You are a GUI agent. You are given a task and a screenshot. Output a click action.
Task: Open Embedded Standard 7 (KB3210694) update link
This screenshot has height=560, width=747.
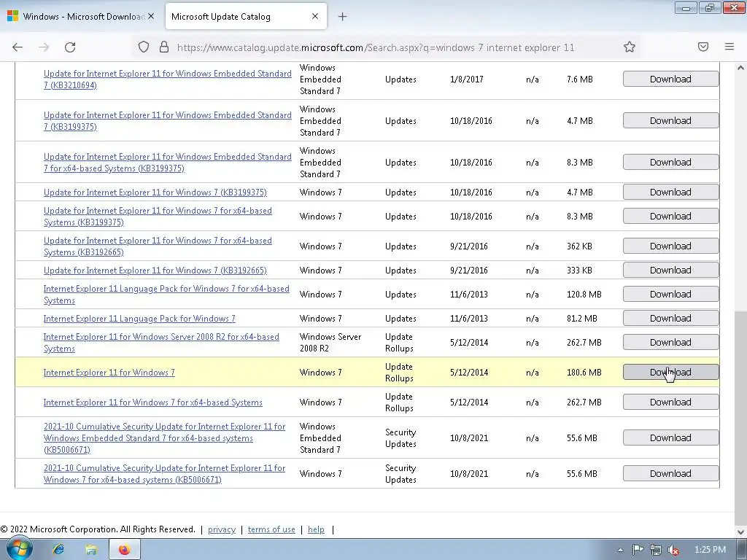(167, 79)
